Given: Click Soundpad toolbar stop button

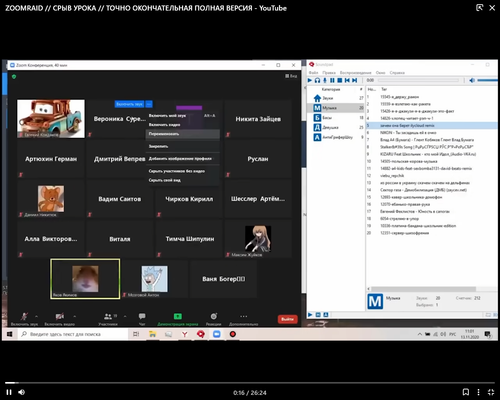Looking at the screenshot, I should coord(340,80).
